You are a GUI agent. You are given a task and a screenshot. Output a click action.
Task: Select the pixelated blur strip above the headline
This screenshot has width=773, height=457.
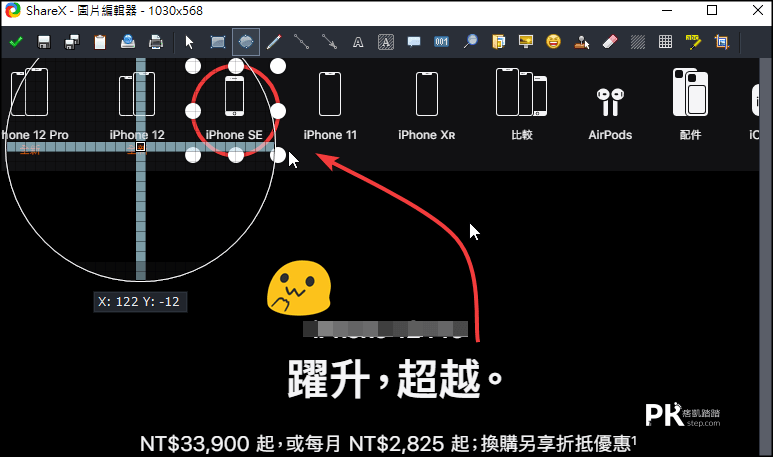[x=385, y=328]
